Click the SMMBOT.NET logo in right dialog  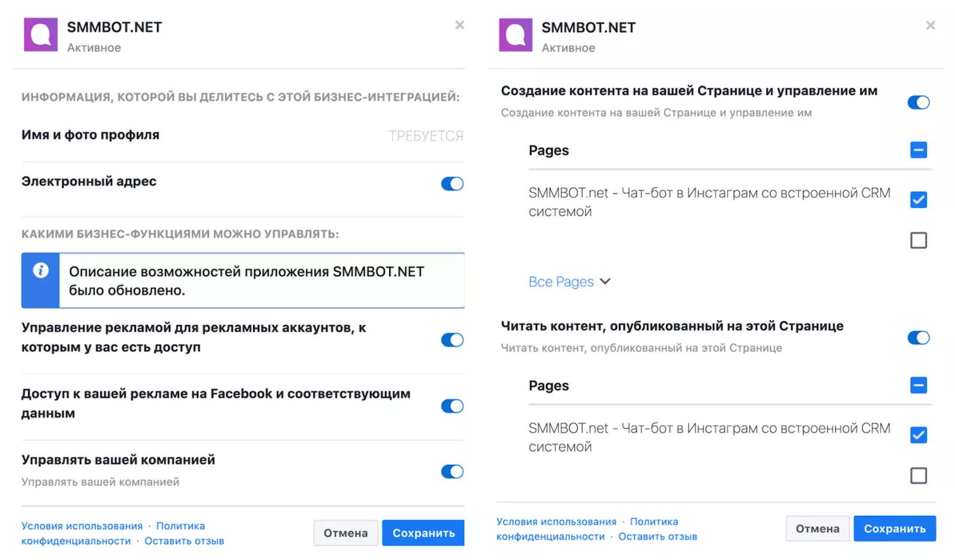516,35
